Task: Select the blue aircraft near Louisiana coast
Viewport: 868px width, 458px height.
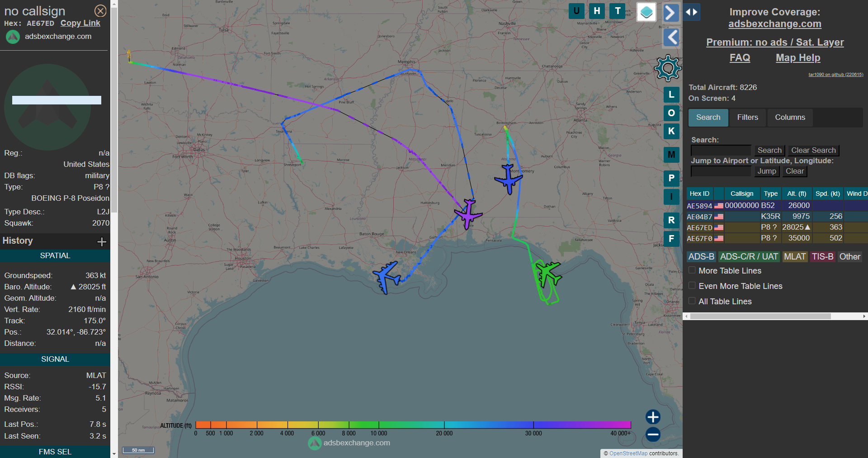Action: click(x=387, y=277)
